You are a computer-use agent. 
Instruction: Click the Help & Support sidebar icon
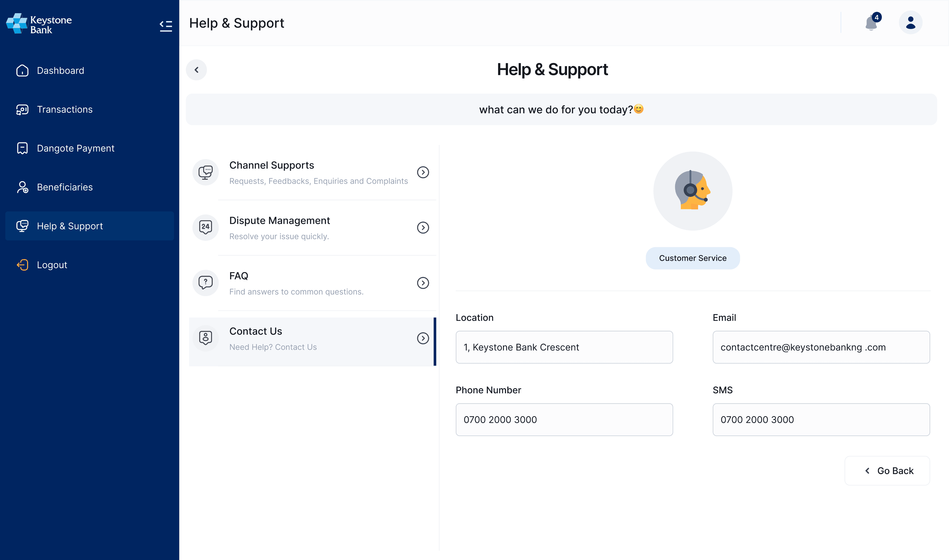click(22, 226)
